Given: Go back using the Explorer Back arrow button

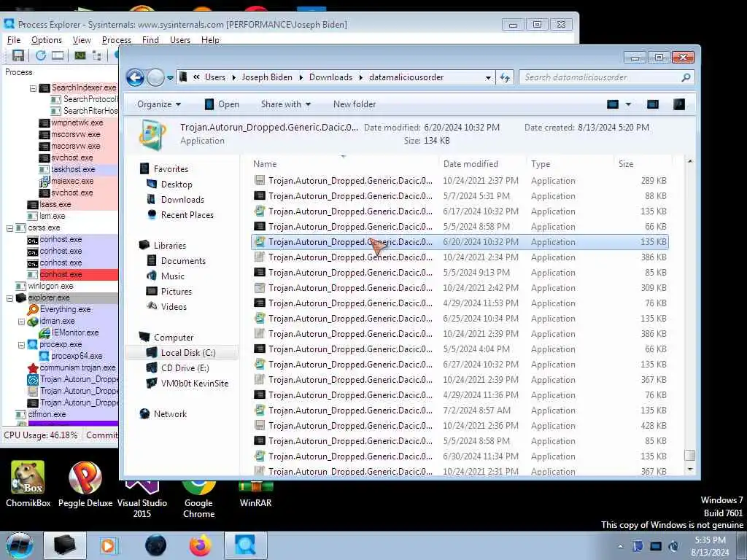Looking at the screenshot, I should [x=135, y=77].
